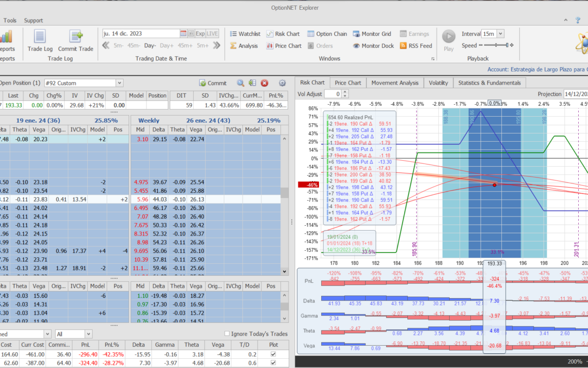This screenshot has width=588, height=368.
Task: Open the RSS Feed window
Action: pyautogui.click(x=416, y=46)
